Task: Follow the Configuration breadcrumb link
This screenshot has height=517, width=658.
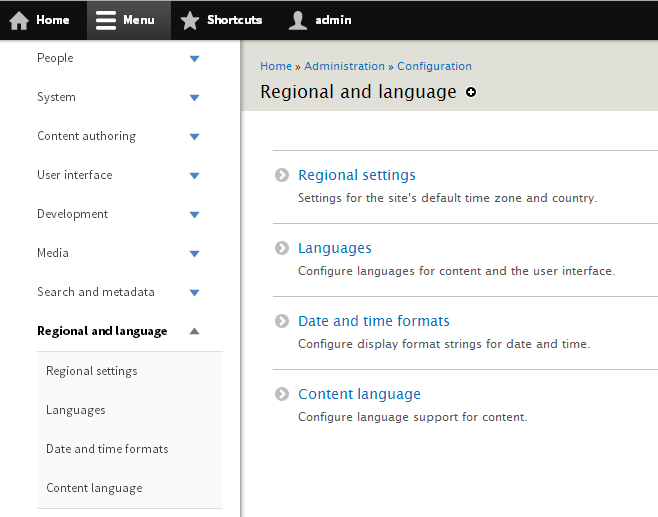Action: tap(434, 66)
